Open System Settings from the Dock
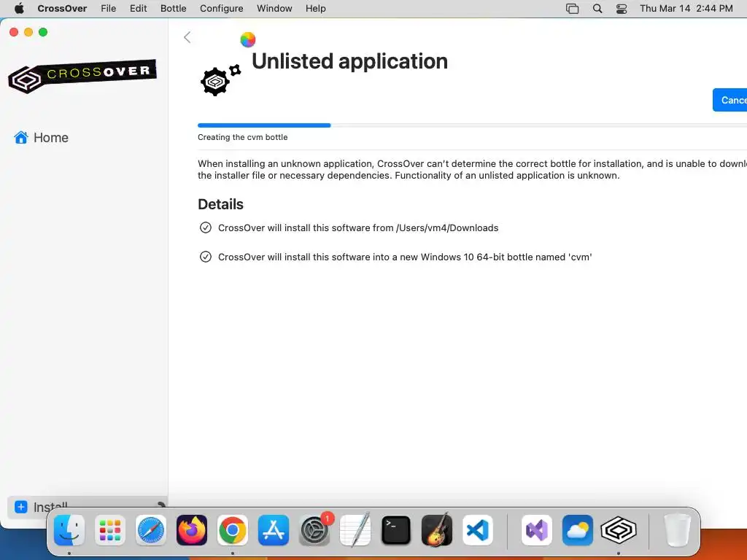The width and height of the screenshot is (747, 560). (314, 530)
